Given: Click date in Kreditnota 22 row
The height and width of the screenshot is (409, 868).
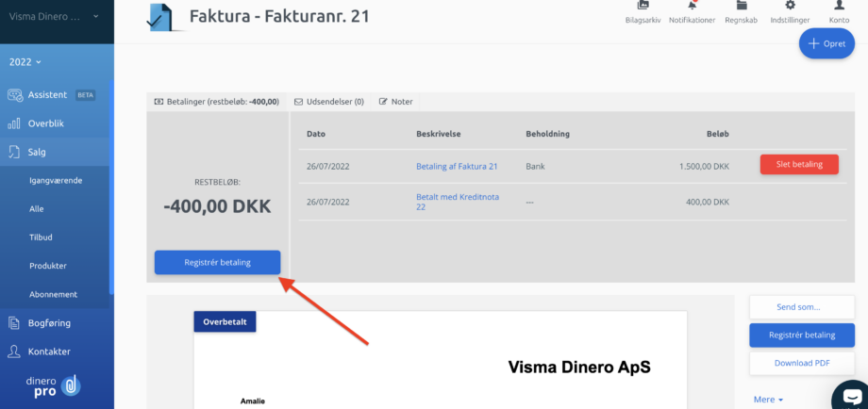Looking at the screenshot, I should 328,203.
